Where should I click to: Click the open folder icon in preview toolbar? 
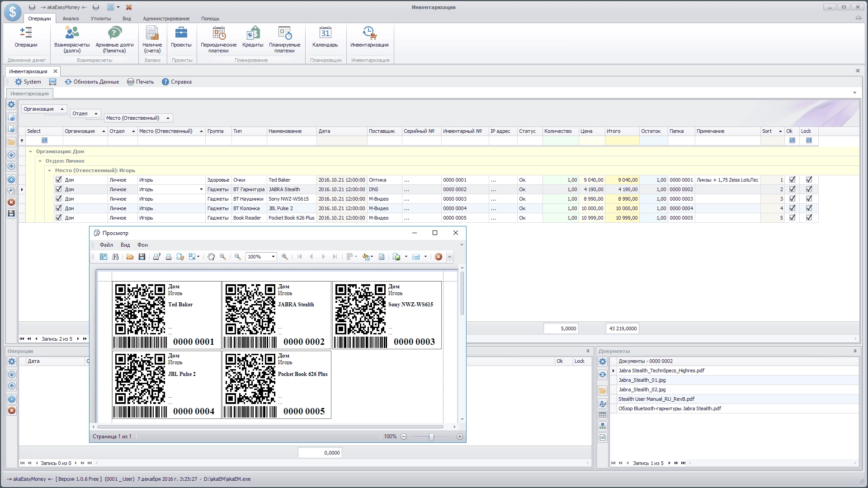[130, 257]
